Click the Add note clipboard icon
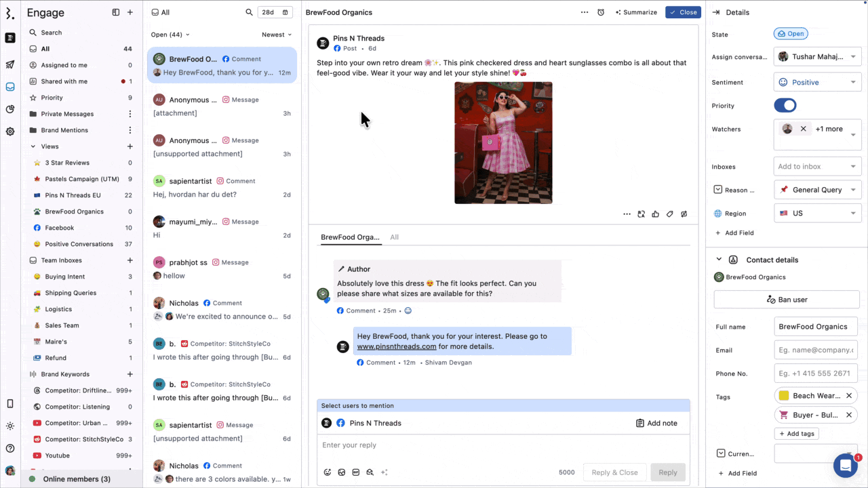The height and width of the screenshot is (488, 868). point(639,423)
